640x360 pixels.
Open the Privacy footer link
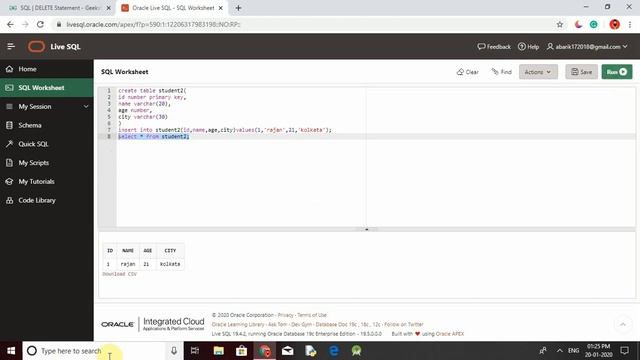[x=285, y=315]
